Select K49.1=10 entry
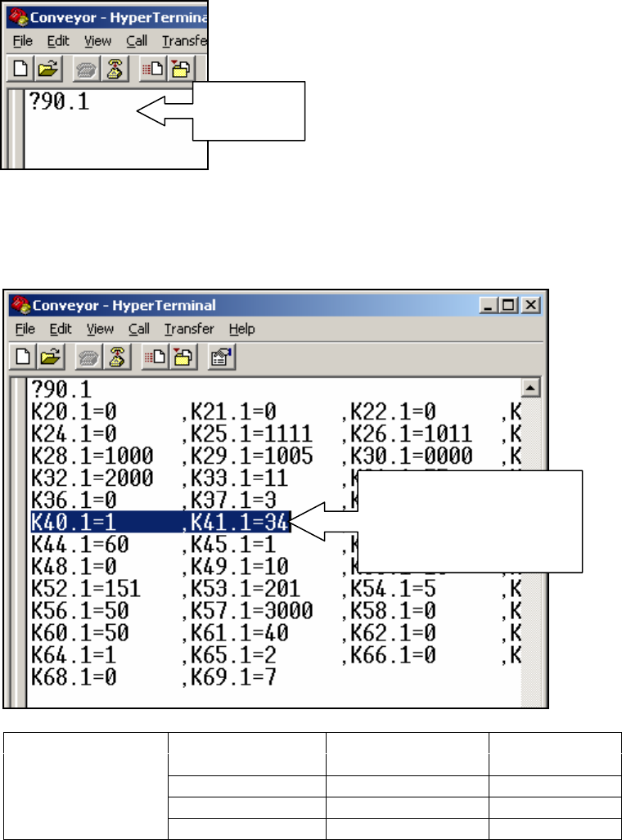This screenshot has height=840, width=622. click(240, 567)
